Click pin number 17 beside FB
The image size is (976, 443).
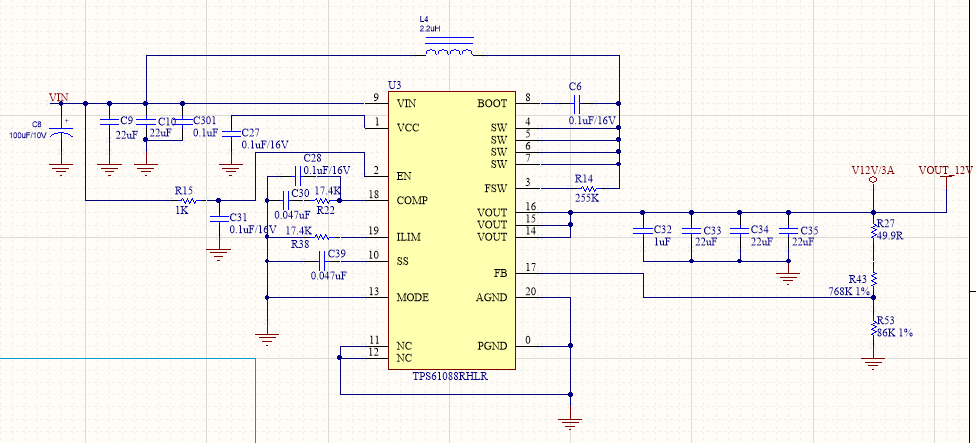[530, 268]
